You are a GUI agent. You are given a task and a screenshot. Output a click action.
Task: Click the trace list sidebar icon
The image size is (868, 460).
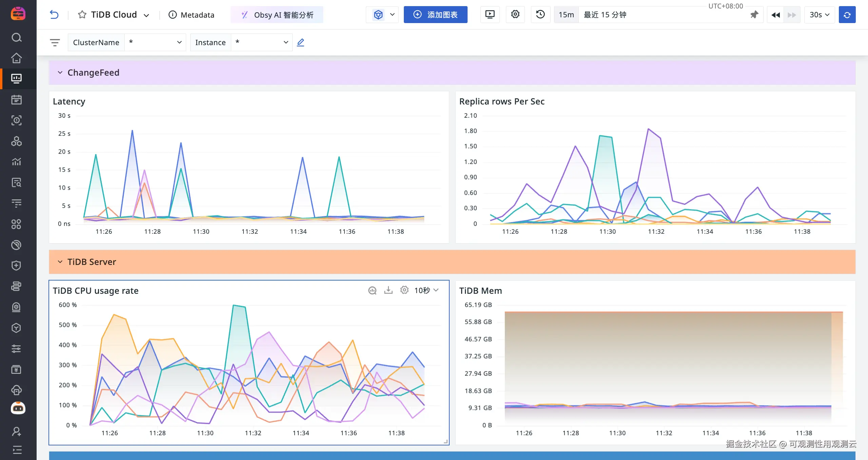16,203
